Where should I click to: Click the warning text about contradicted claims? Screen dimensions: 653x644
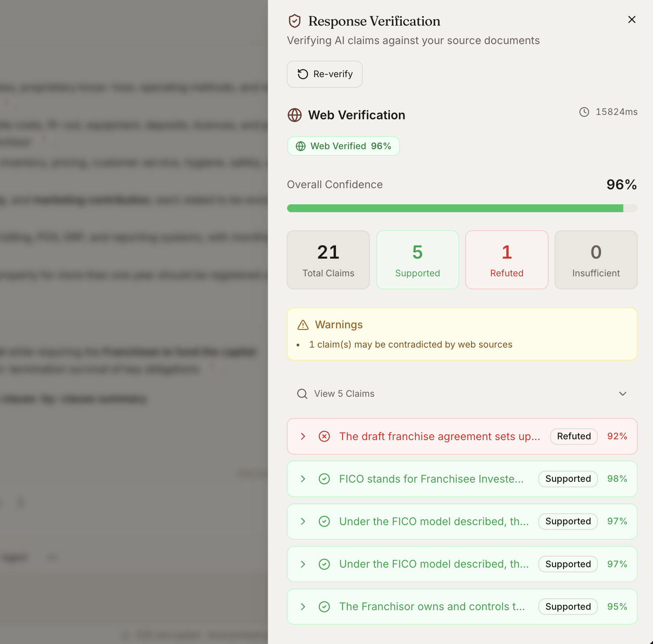click(411, 344)
